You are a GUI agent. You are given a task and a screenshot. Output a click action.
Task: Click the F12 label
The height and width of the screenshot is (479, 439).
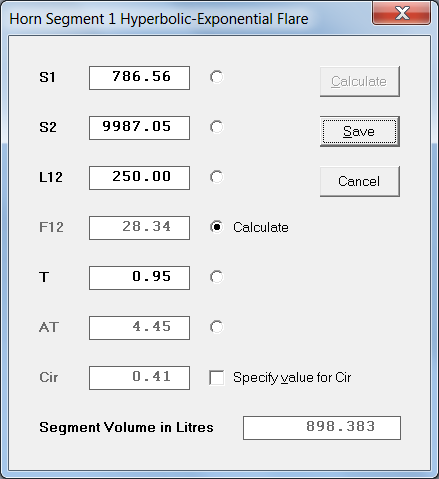pos(51,227)
